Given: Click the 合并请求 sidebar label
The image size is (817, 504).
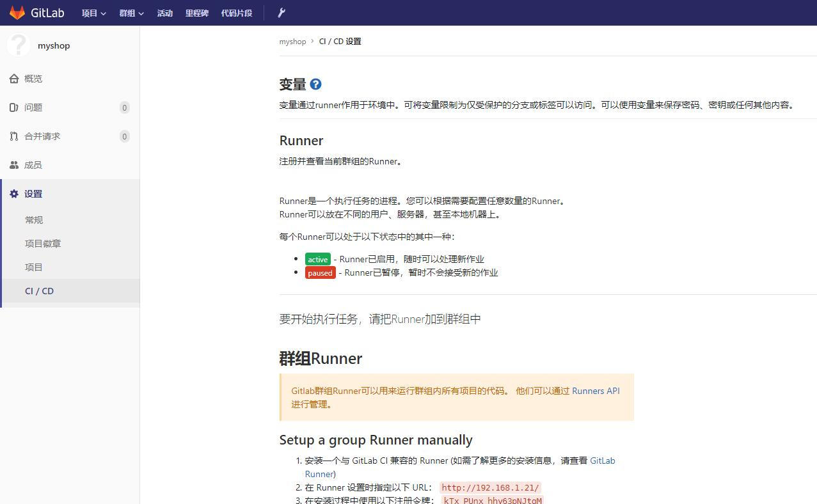Looking at the screenshot, I should pos(42,136).
